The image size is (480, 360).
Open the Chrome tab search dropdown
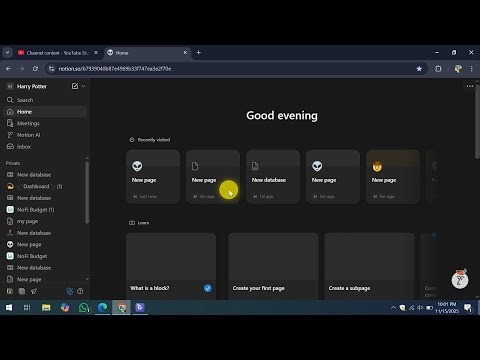pyautogui.click(x=7, y=53)
